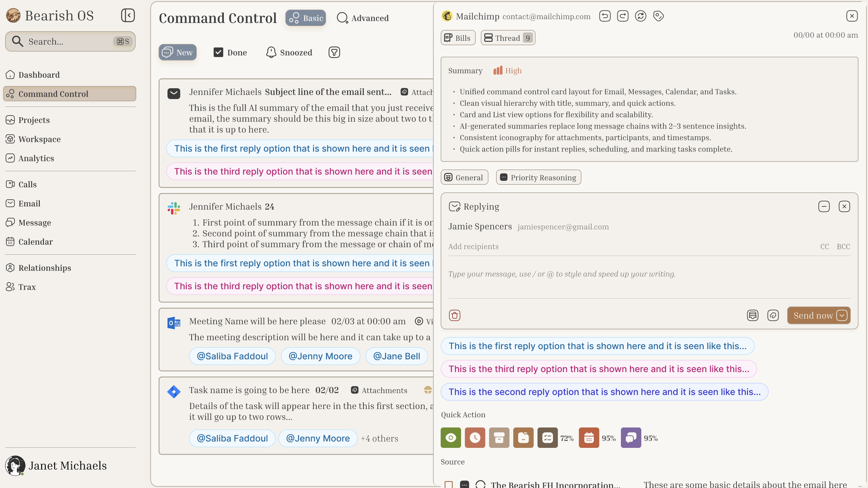
Task: Select the Advanced mode option
Action: coord(363,18)
